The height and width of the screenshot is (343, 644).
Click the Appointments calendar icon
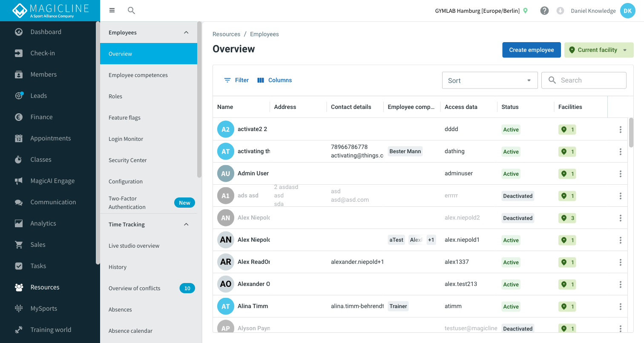click(x=19, y=138)
